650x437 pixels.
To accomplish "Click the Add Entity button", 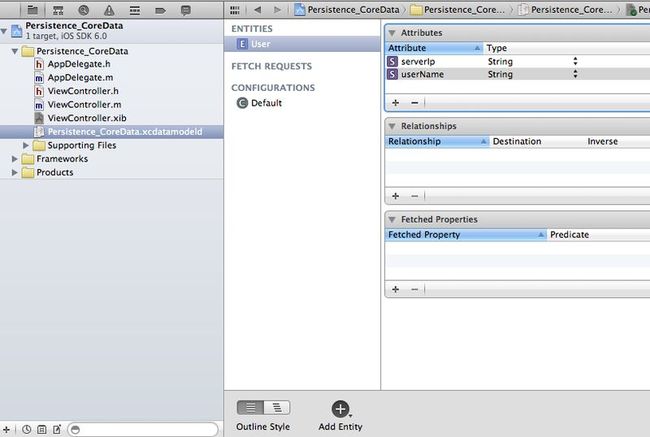I will tap(340, 416).
